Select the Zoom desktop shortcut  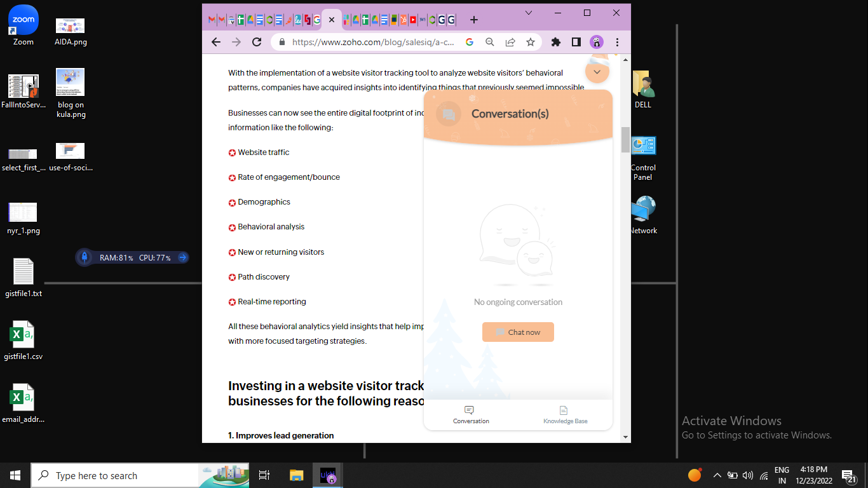pos(24,25)
